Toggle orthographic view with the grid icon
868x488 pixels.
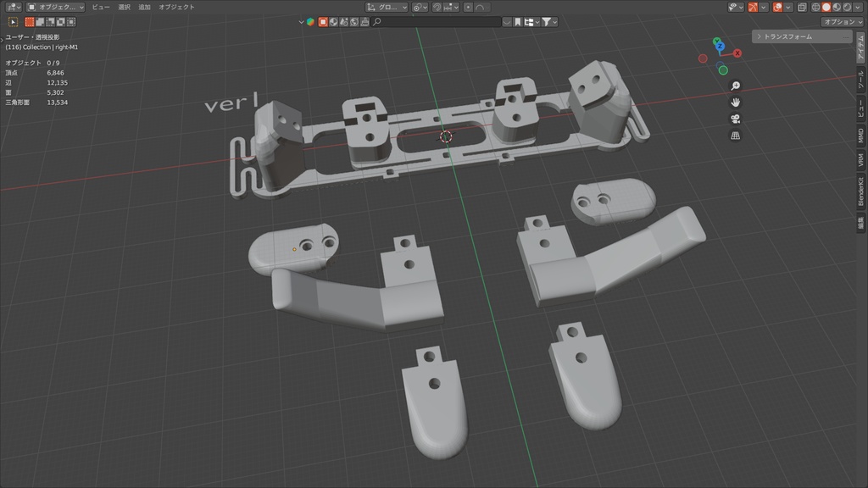point(736,136)
